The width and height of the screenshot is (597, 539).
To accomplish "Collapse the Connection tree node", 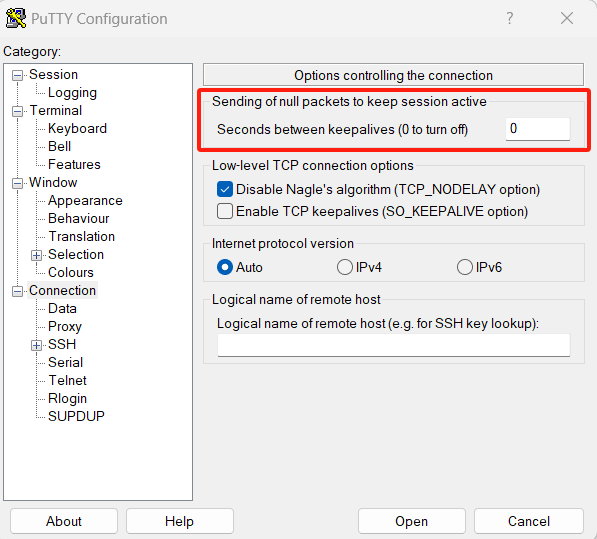I will click(x=17, y=292).
